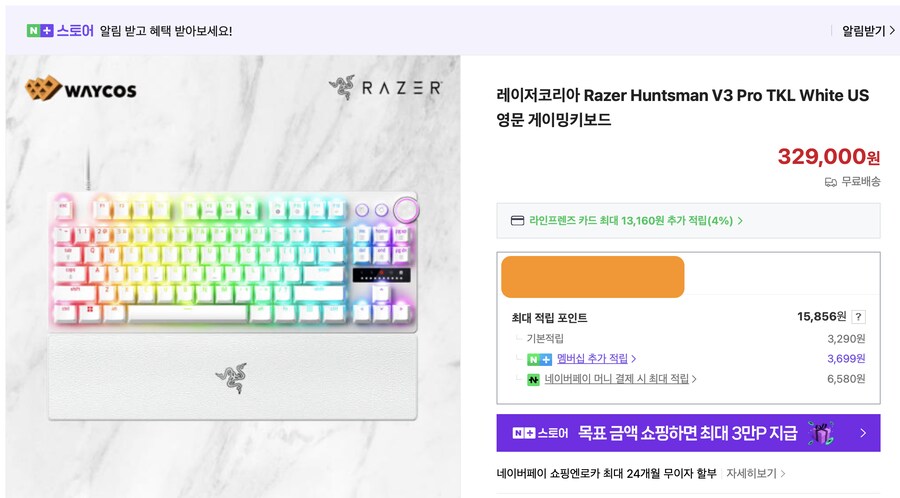Click the green Naver Pay icon

click(533, 379)
